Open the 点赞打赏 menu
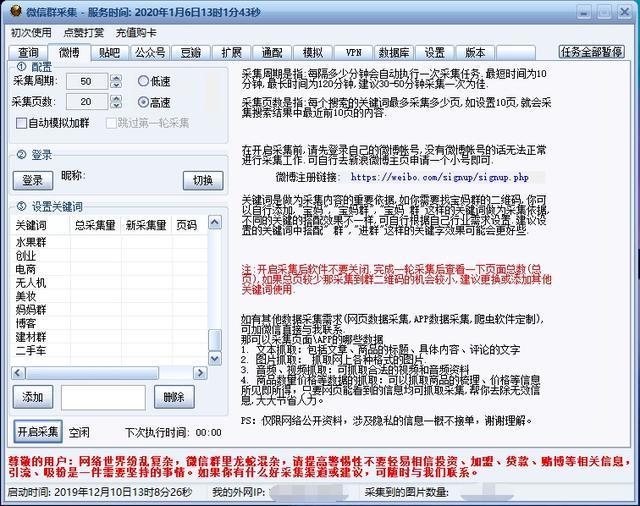 point(84,33)
